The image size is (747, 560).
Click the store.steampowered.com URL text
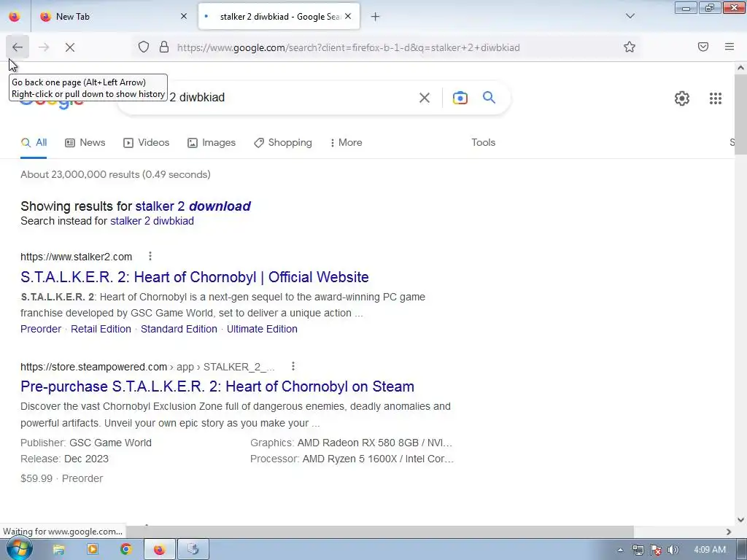click(x=93, y=367)
